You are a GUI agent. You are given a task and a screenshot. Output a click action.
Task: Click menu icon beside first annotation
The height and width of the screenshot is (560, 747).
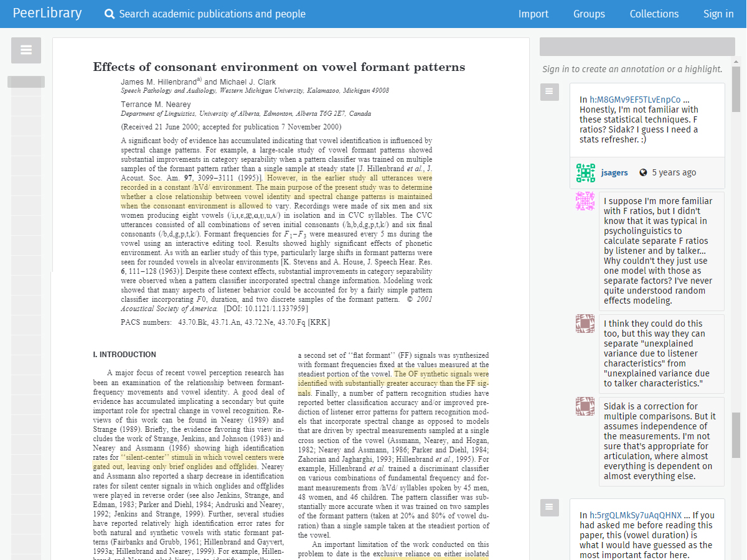(x=548, y=93)
